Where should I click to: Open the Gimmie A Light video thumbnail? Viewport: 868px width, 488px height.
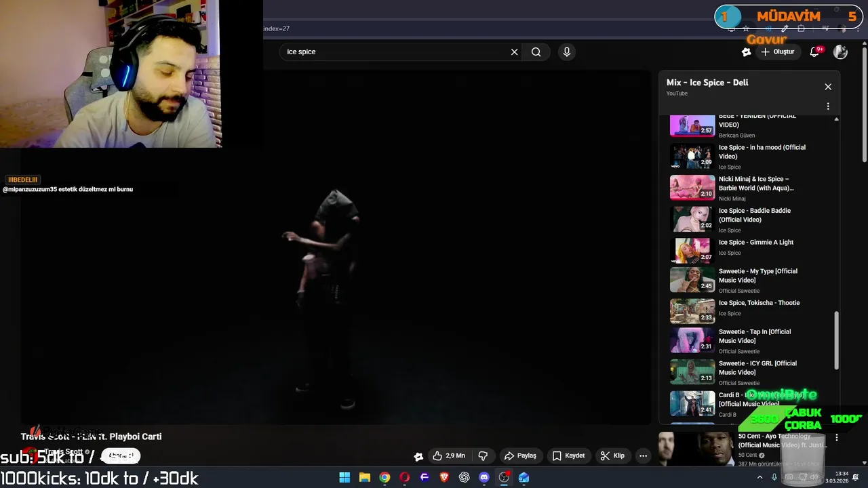[x=692, y=250]
